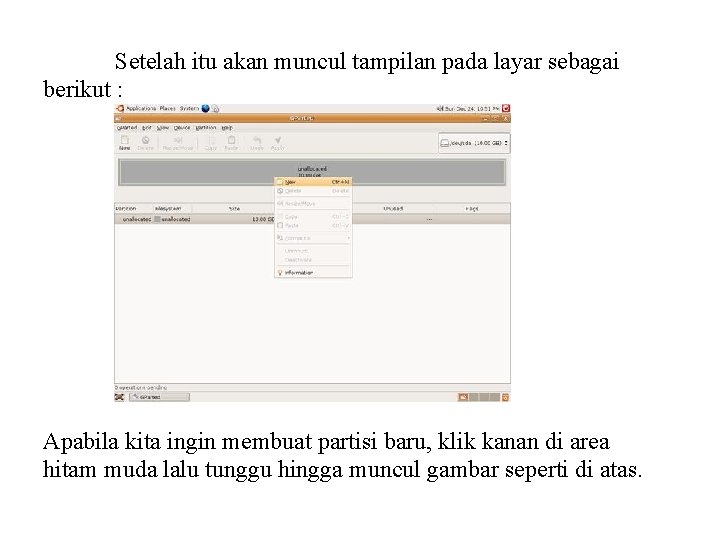This screenshot has width=720, height=540.
Task: Click the help icon beside Firefox globe
Action: 215,109
